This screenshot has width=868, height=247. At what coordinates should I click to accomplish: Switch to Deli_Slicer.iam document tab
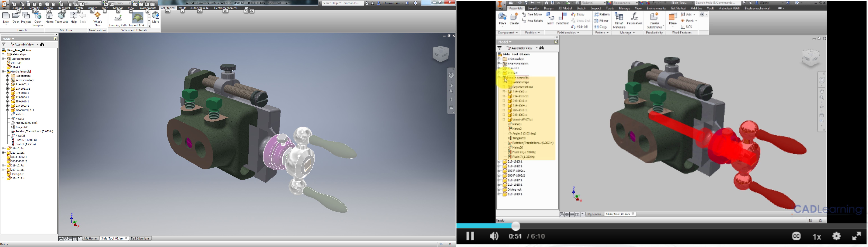pos(140,239)
